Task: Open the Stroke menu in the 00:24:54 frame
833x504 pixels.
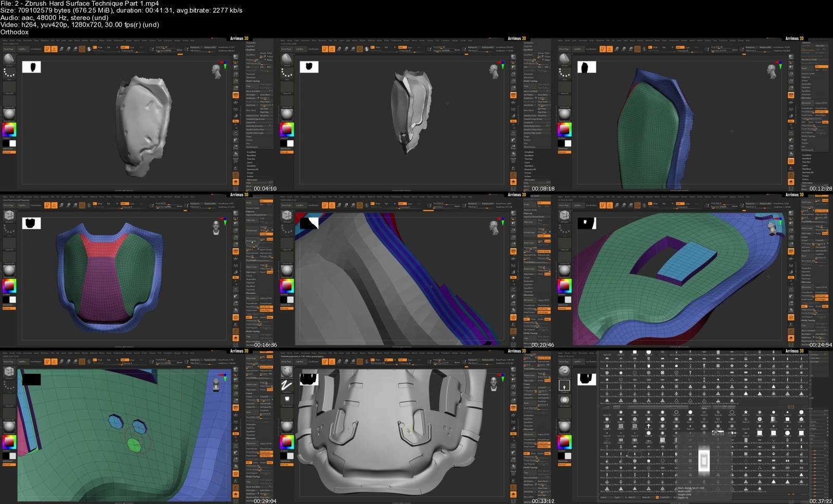Action: click(x=700, y=196)
